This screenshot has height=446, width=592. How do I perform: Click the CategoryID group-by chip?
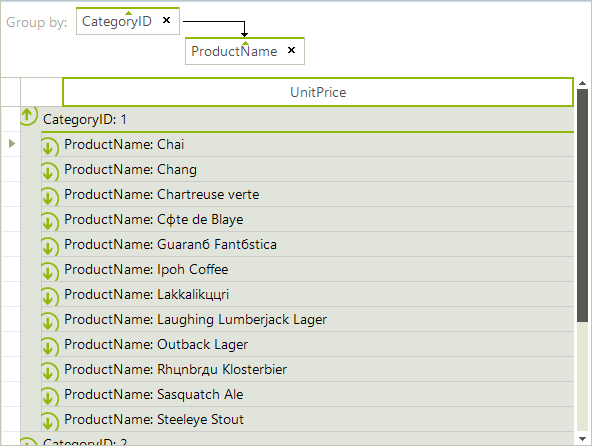[x=128, y=21]
